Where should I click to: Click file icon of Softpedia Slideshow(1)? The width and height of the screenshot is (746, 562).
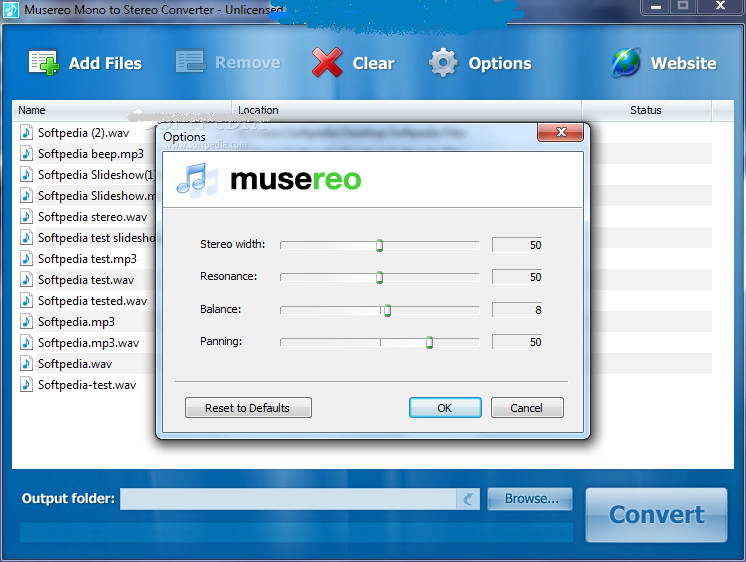click(26, 174)
